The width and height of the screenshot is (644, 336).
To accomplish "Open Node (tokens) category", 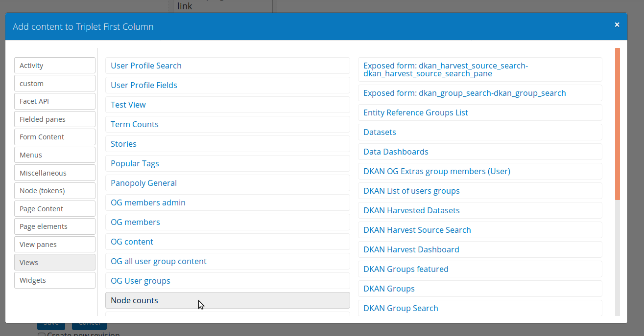I will point(55,191).
